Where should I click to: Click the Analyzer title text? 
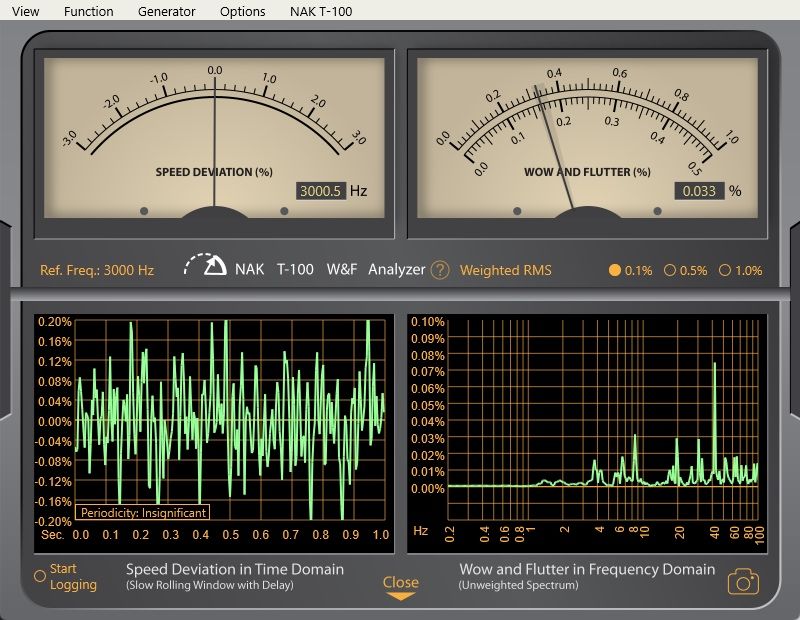tap(396, 269)
